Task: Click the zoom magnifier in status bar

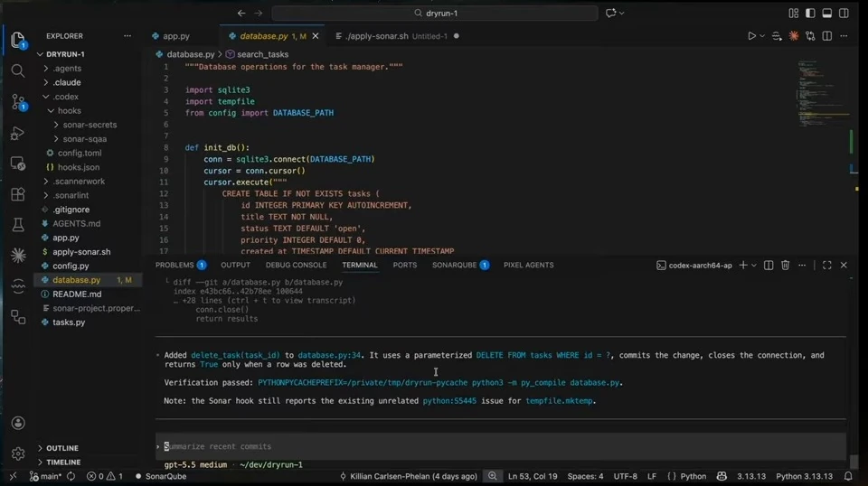Action: coord(492,476)
